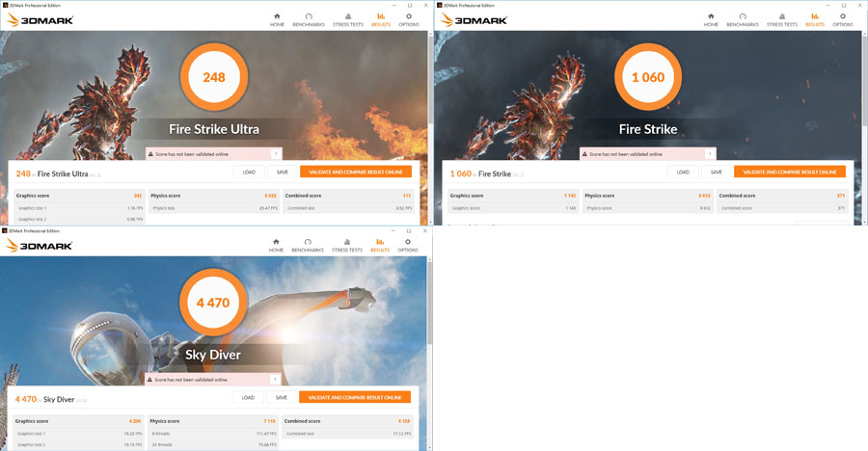Select Graphics test 1 row showing 19.23 FPS

78,434
